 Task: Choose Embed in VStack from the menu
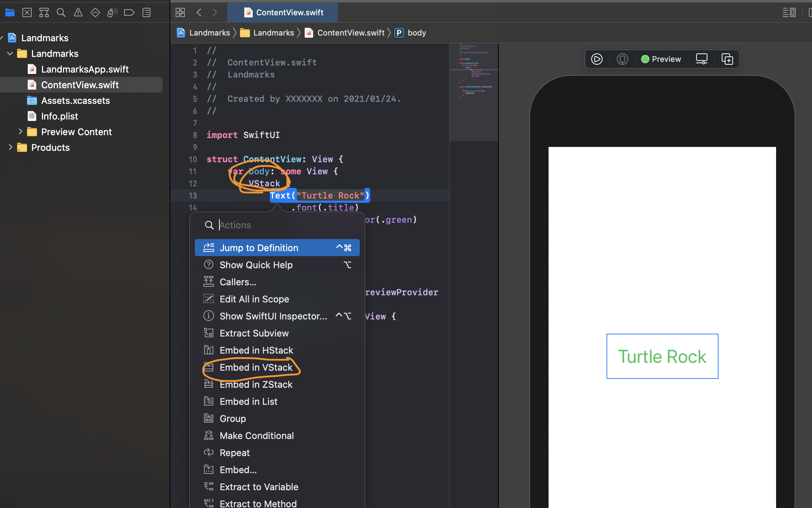(x=256, y=367)
